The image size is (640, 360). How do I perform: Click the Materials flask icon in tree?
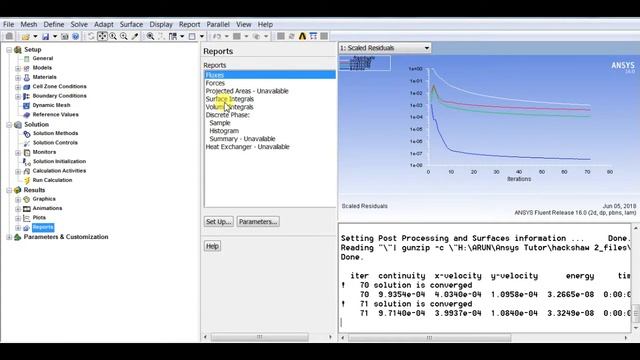coord(27,77)
